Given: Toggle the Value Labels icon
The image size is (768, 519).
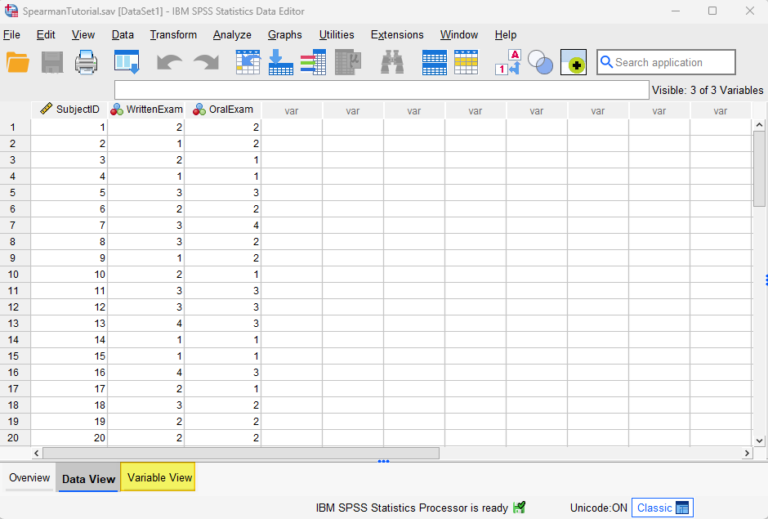Looking at the screenshot, I should [508, 63].
